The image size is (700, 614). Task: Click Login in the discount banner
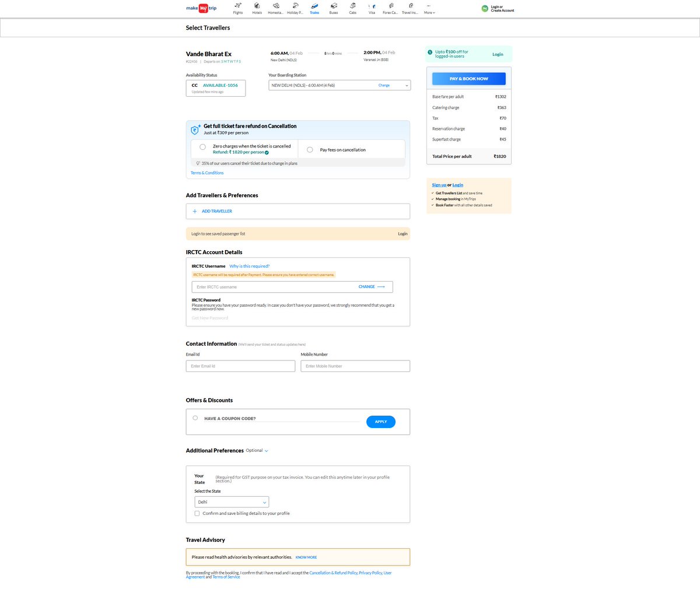point(498,54)
